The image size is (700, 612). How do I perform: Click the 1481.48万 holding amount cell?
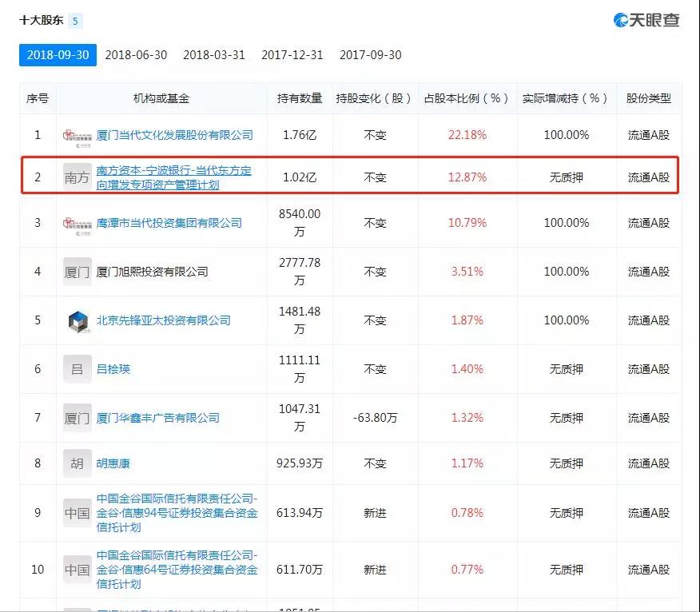click(x=300, y=320)
